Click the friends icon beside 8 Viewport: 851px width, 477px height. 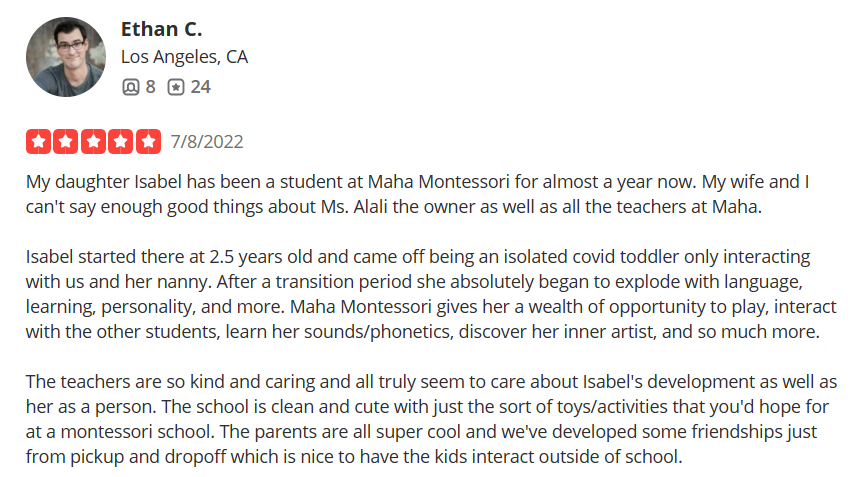pyautogui.click(x=131, y=87)
